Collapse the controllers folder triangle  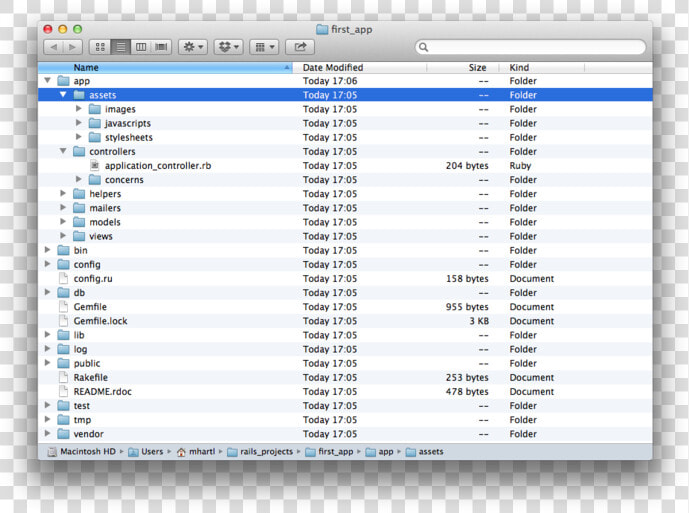[x=63, y=151]
